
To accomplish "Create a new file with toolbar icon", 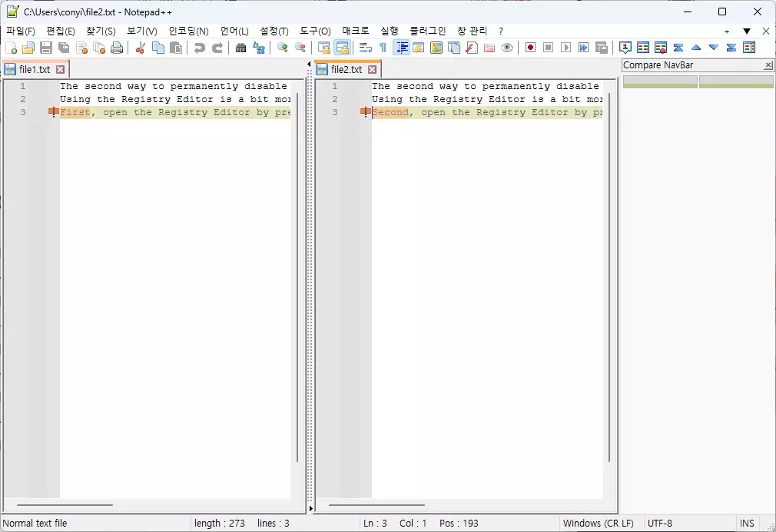I will (11, 48).
